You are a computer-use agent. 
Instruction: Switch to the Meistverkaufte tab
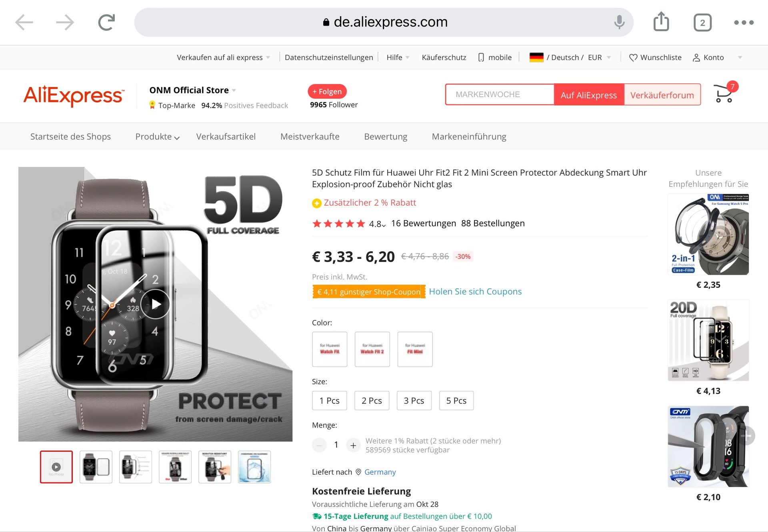pos(310,137)
